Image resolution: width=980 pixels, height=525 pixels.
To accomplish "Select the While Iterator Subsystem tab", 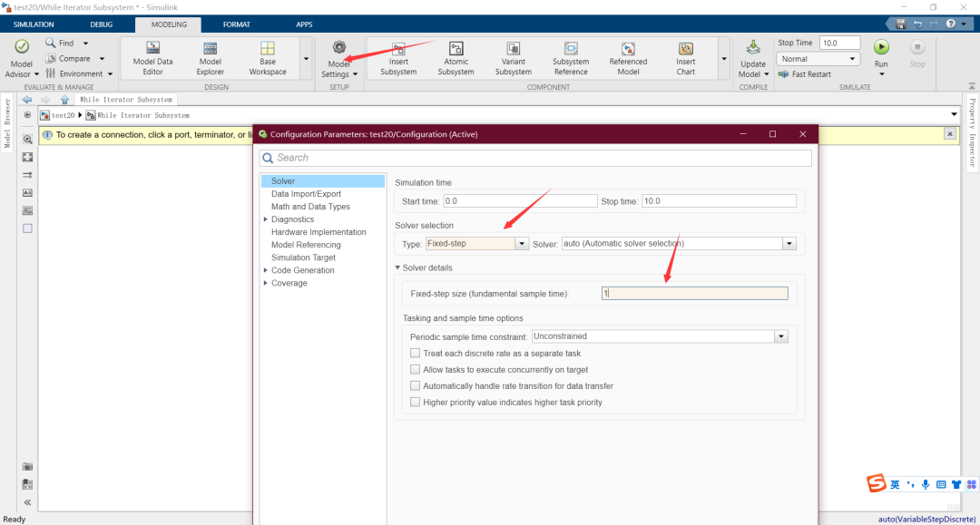I will (x=125, y=99).
